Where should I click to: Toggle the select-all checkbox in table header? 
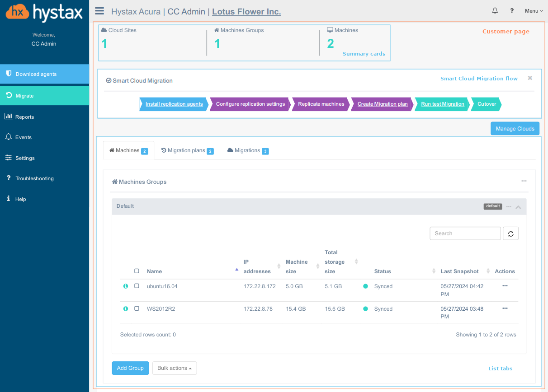coord(137,271)
